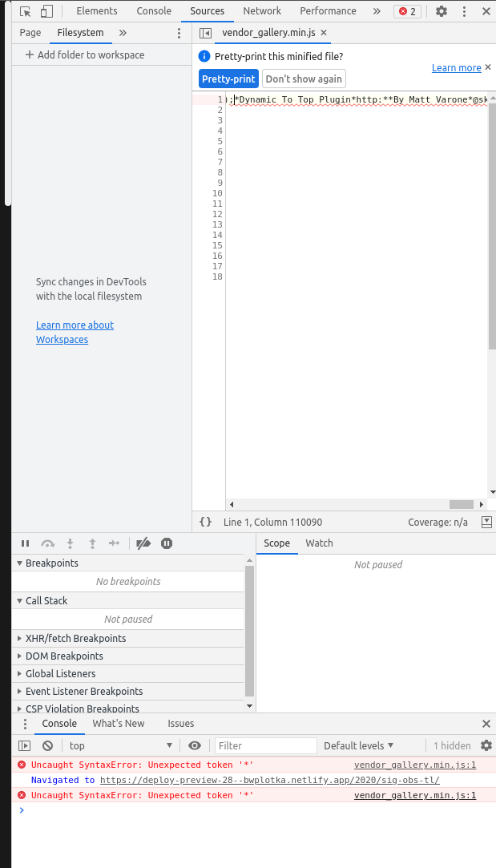Toggle the device toolbar icon
The image size is (496, 868).
click(x=47, y=11)
